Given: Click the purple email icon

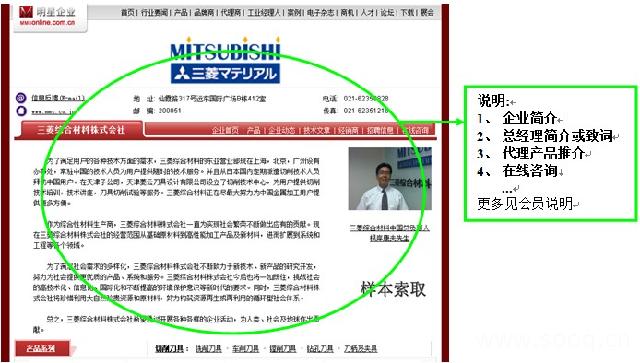Looking at the screenshot, I should tap(21, 98).
